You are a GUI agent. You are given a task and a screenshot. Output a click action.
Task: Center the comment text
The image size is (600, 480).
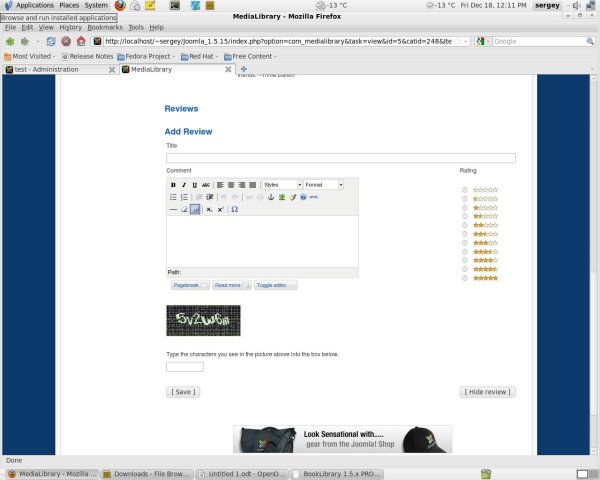(x=231, y=185)
